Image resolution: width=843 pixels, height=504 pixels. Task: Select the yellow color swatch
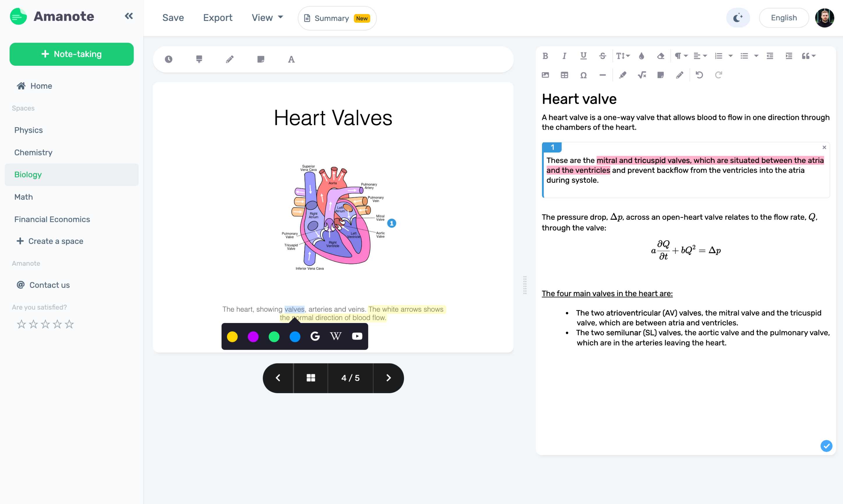(232, 336)
